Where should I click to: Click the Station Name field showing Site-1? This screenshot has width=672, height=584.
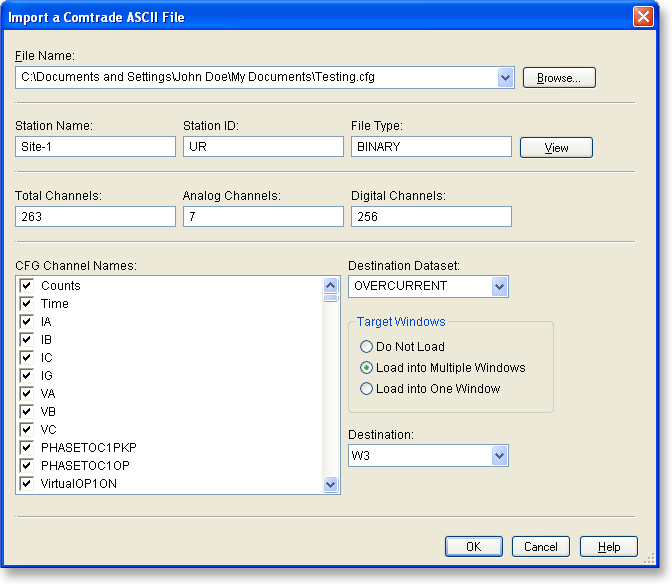pos(95,147)
